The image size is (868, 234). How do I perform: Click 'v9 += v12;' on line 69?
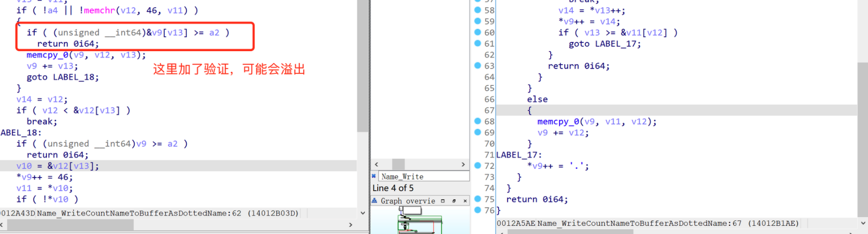(x=563, y=132)
